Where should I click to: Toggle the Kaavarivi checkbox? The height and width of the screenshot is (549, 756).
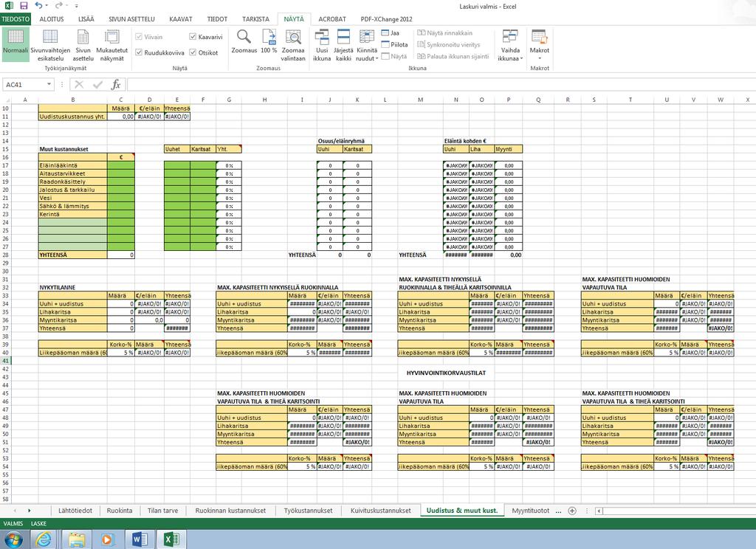[x=193, y=37]
